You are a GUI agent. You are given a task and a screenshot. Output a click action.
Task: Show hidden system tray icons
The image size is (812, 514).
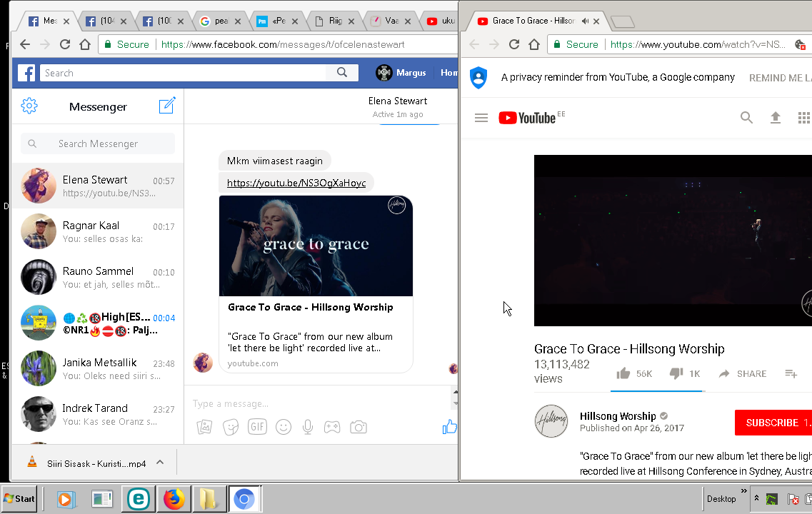click(x=756, y=498)
